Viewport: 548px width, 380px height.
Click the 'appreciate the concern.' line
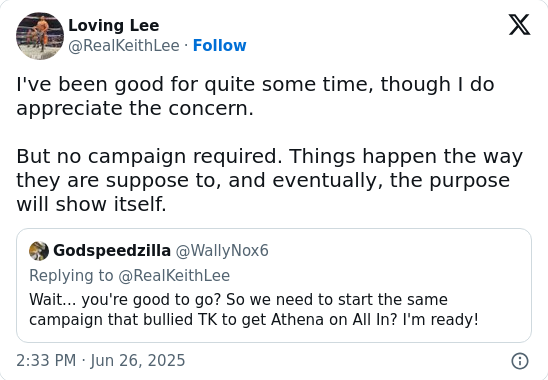pyautogui.click(x=135, y=109)
